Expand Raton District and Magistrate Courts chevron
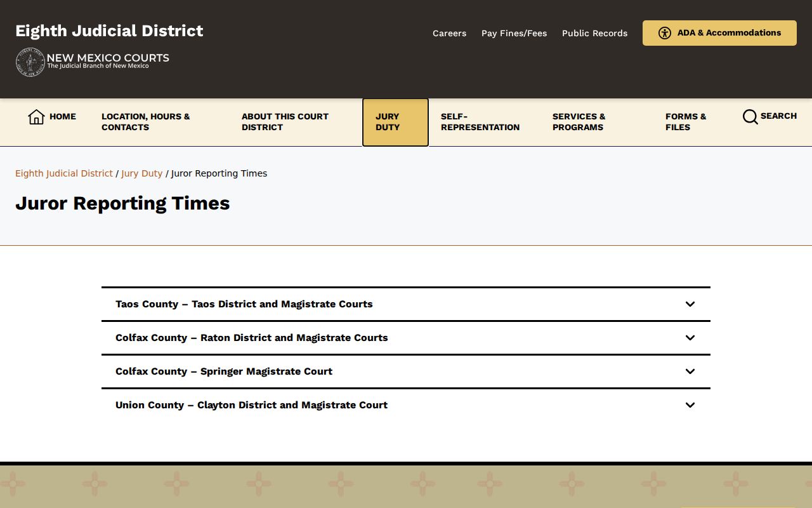This screenshot has height=508, width=812. point(690,338)
